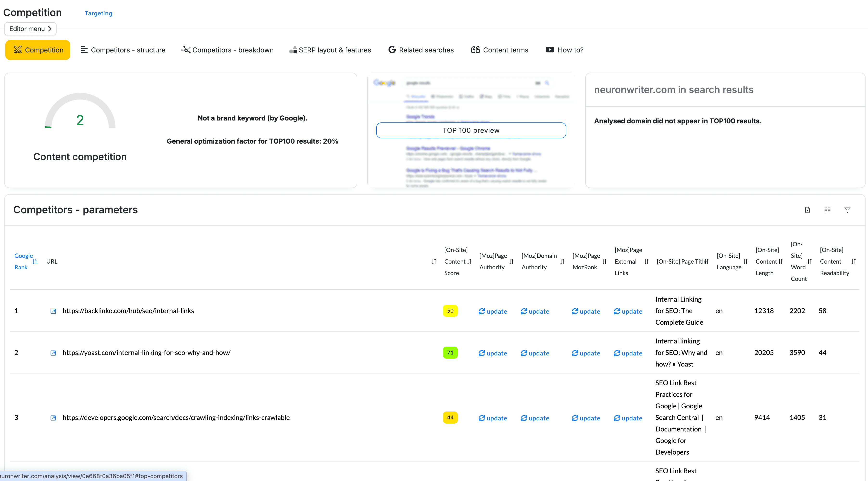Click the TOP 100 preview button
Image resolution: width=868 pixels, height=481 pixels.
471,130
